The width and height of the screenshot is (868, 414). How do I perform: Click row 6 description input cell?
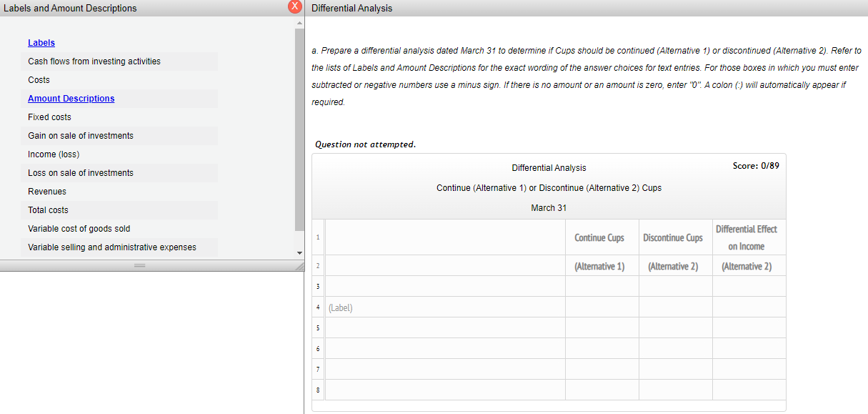445,348
